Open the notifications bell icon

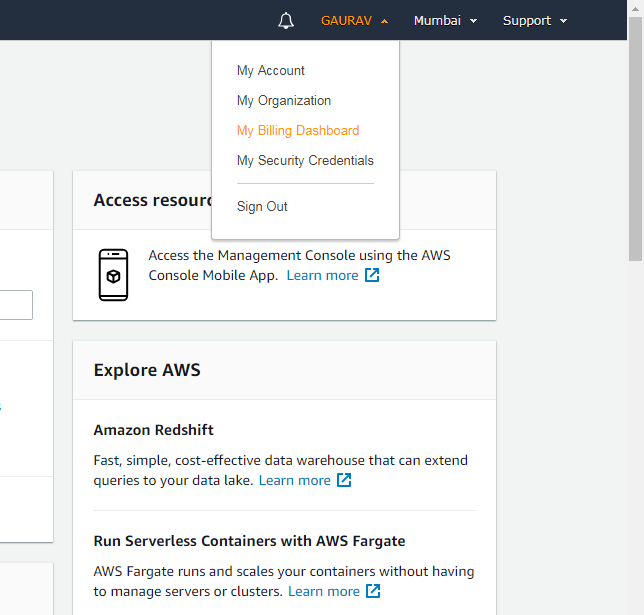[x=286, y=21]
